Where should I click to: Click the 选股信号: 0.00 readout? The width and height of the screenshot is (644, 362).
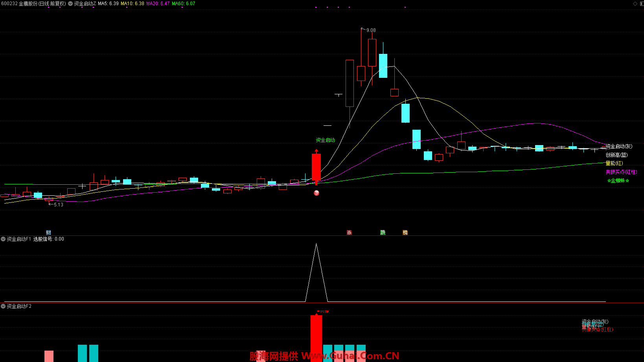(48, 239)
